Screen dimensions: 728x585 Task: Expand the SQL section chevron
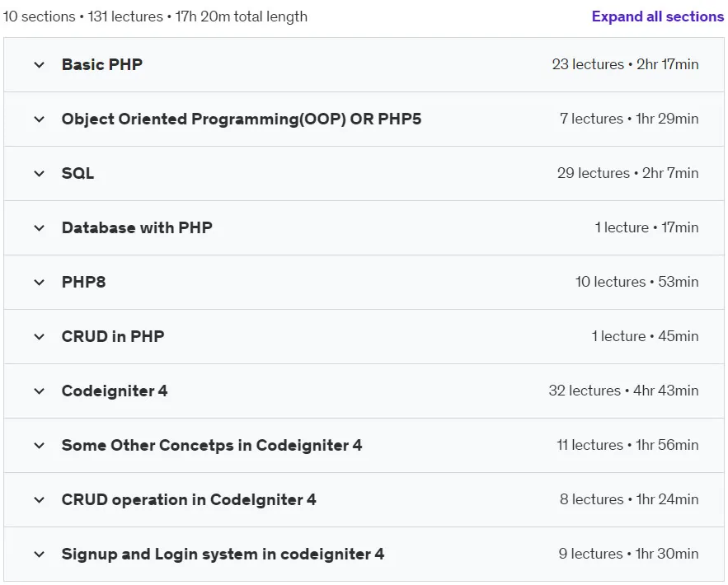tap(40, 174)
